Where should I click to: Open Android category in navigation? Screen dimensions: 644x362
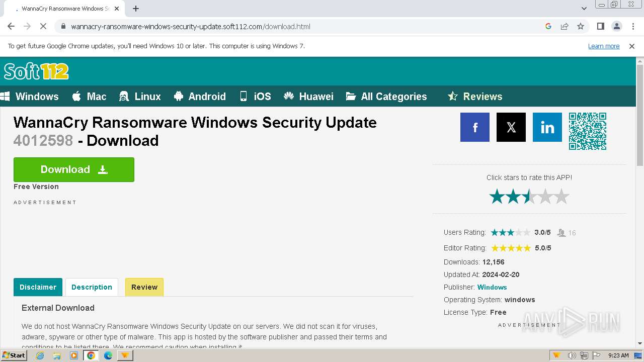(x=200, y=97)
